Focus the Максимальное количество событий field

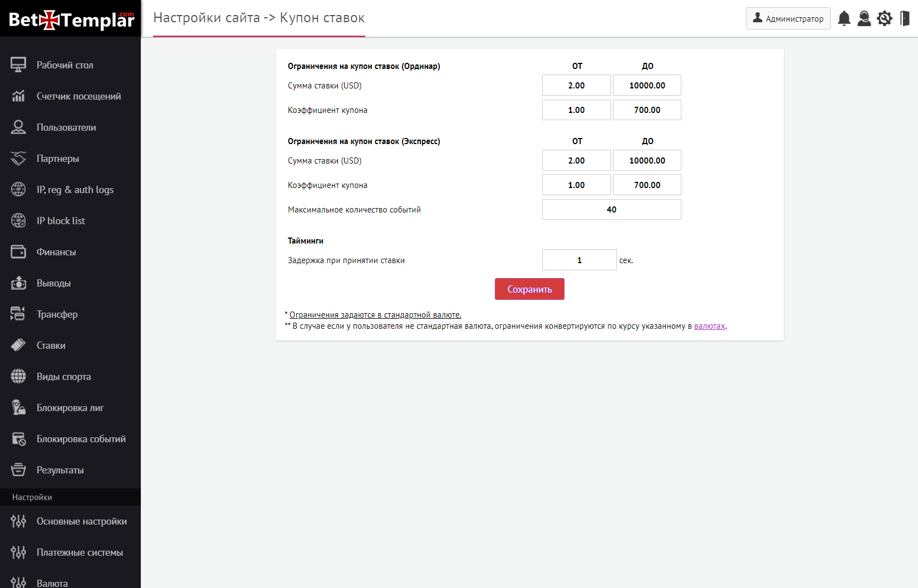point(611,210)
